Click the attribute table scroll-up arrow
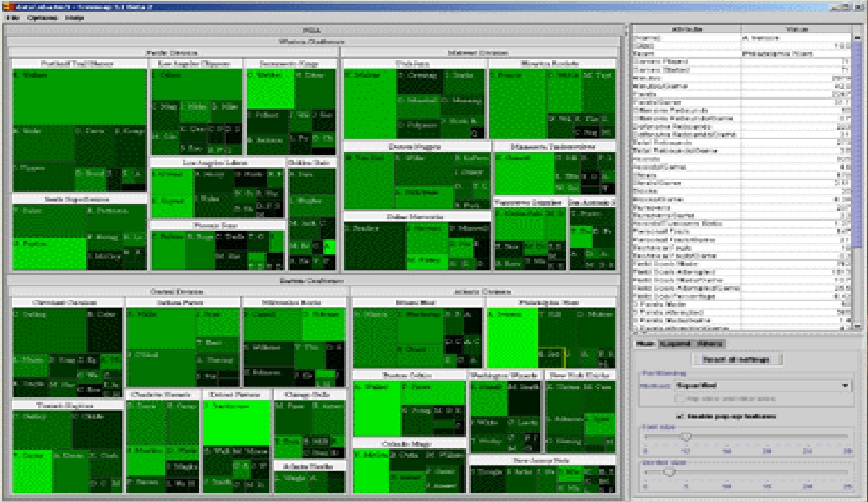 (x=857, y=37)
